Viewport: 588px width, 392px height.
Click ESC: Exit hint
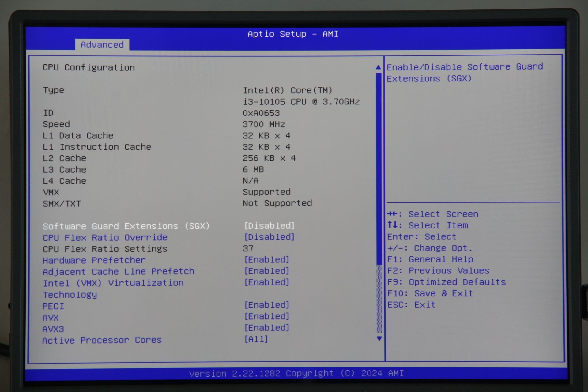(x=411, y=305)
